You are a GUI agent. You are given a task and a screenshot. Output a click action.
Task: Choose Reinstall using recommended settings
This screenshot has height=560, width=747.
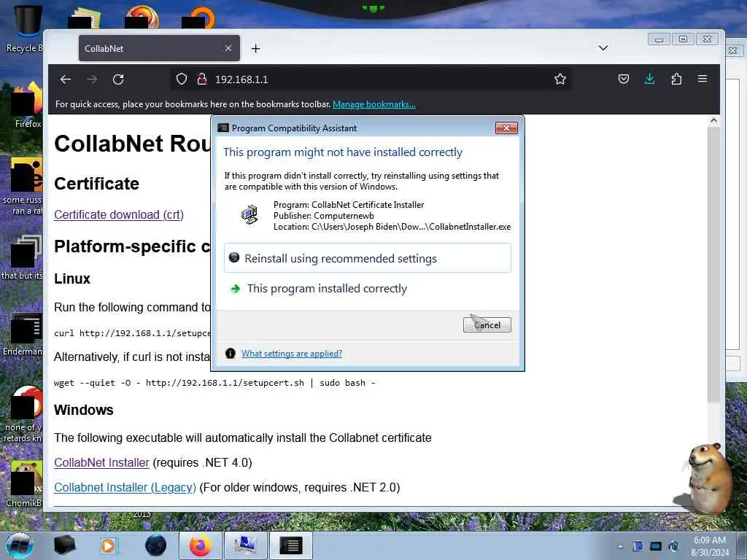click(x=368, y=258)
